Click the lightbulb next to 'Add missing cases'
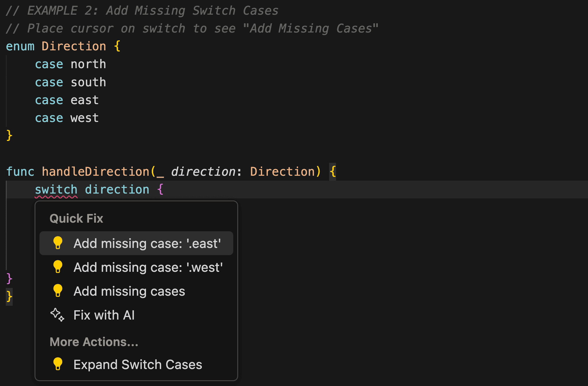 point(58,291)
